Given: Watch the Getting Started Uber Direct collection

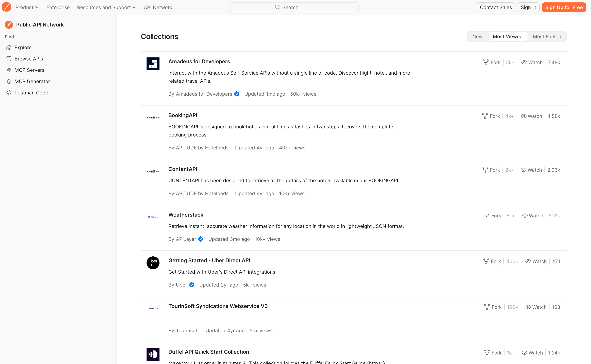Looking at the screenshot, I should tap(536, 261).
